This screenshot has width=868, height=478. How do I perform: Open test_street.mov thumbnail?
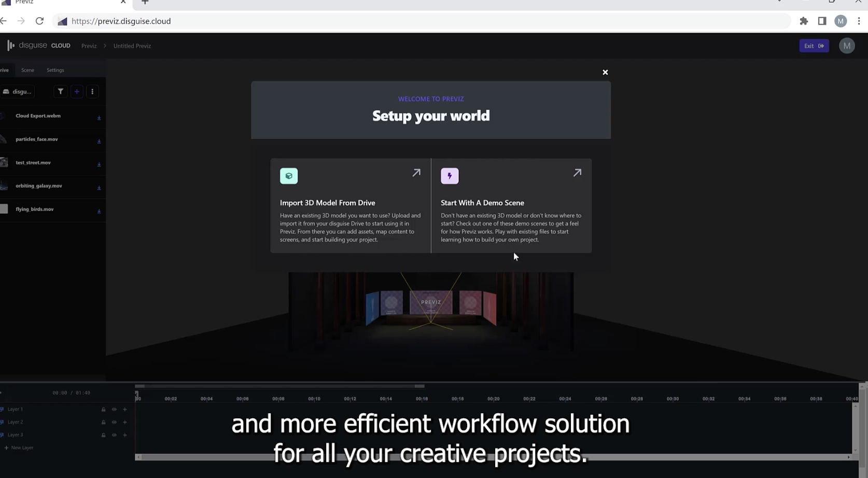tap(4, 162)
